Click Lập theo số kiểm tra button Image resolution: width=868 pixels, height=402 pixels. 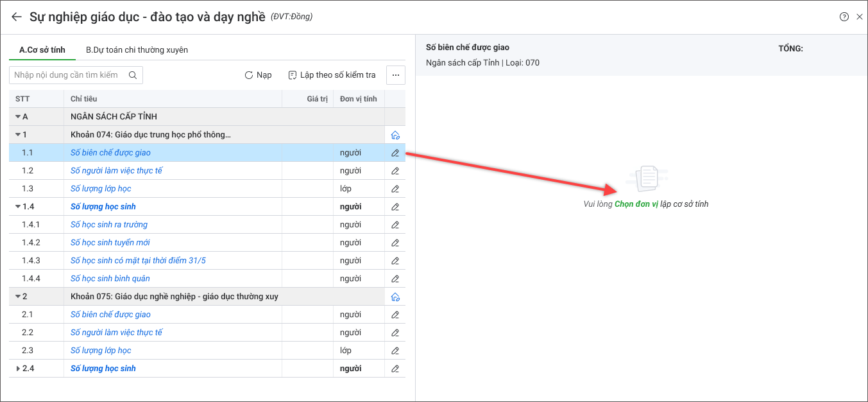coord(332,75)
